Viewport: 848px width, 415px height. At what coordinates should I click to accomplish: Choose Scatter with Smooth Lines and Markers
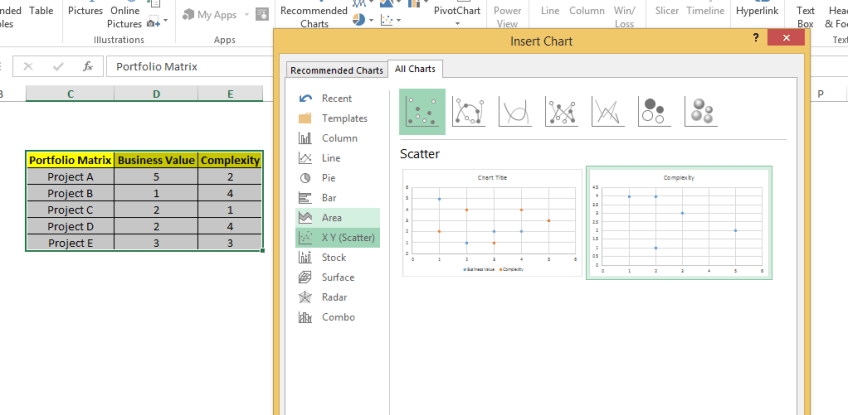pos(469,111)
